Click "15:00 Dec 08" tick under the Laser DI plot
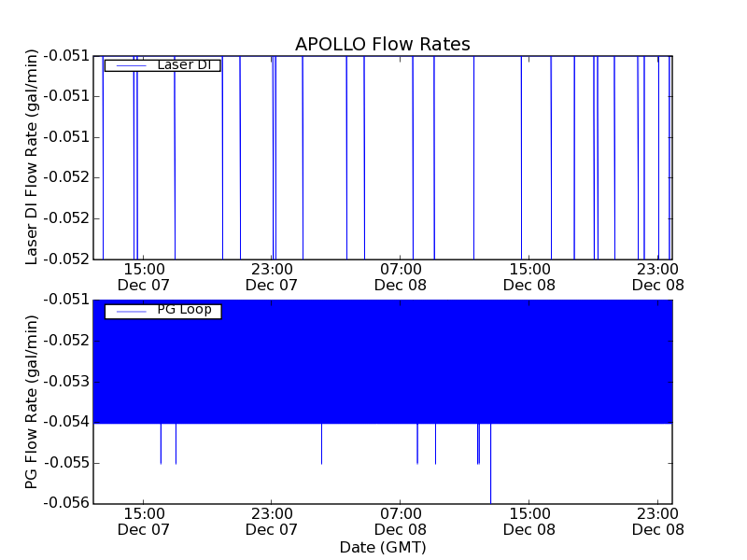Image resolution: width=747 pixels, height=560 pixels. (529, 277)
